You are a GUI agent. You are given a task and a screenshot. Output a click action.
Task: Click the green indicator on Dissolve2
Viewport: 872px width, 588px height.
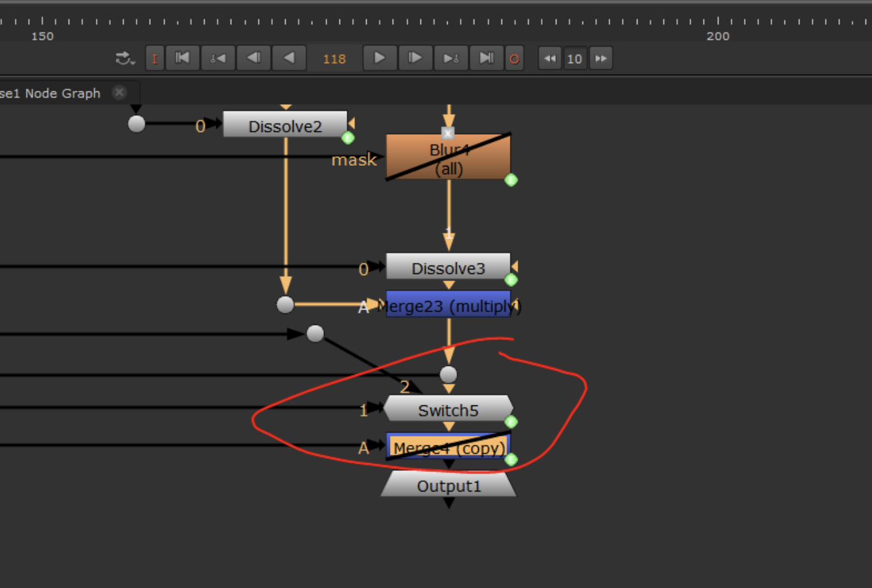click(x=348, y=137)
